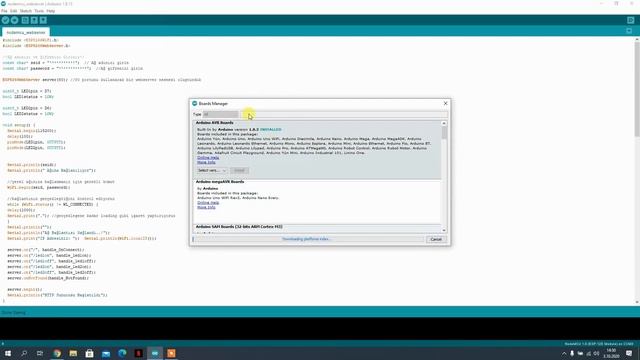Open Microsoft Edge from the taskbar
The height and width of the screenshot is (360, 640).
coord(122,353)
